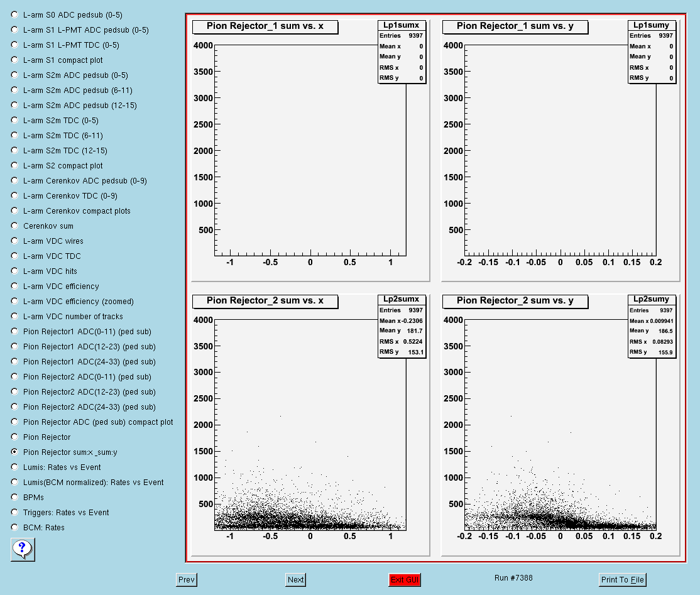Click the Pion Rejector_2 sum vs. x title

coord(265,301)
